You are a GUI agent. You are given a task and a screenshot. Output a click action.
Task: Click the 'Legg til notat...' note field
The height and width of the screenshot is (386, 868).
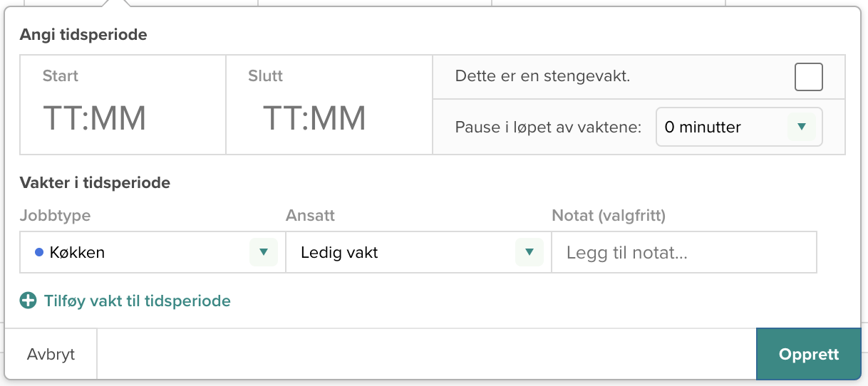point(684,252)
